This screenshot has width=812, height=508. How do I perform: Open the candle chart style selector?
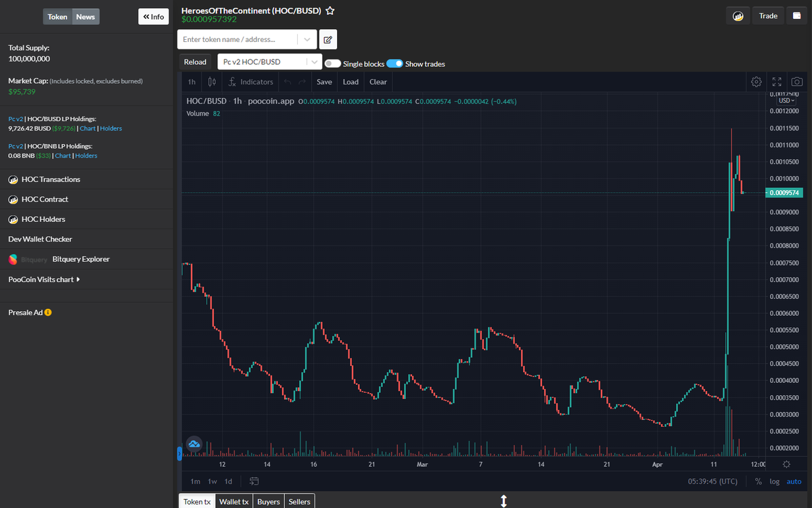[212, 82]
